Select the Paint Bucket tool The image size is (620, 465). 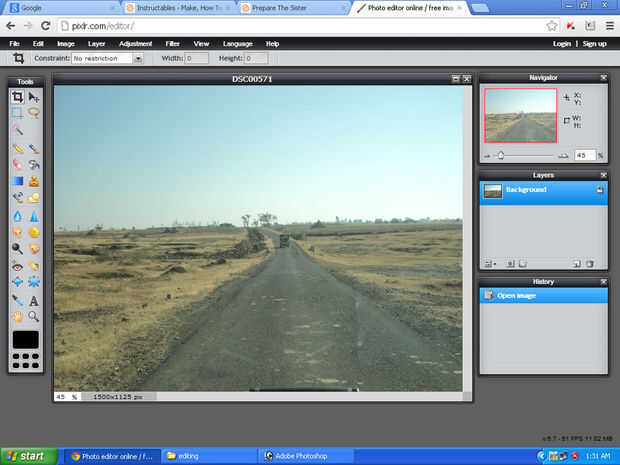[34, 164]
